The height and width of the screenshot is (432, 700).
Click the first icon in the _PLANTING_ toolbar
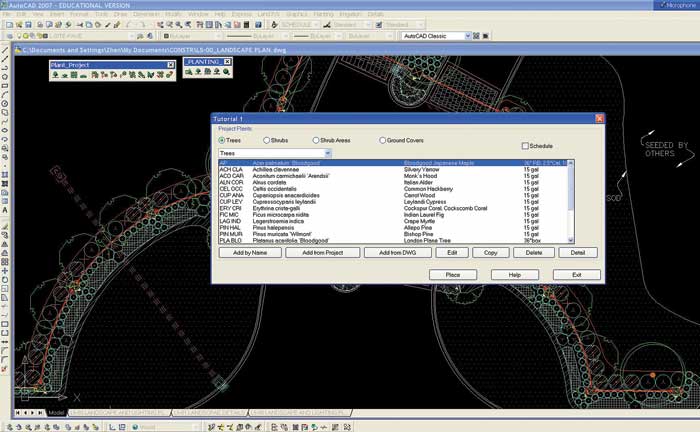189,73
